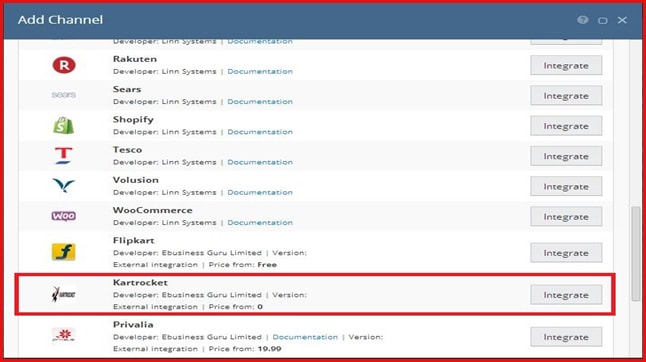The height and width of the screenshot is (362, 646).
Task: Click the Kartrocket logo icon
Action: 63,294
